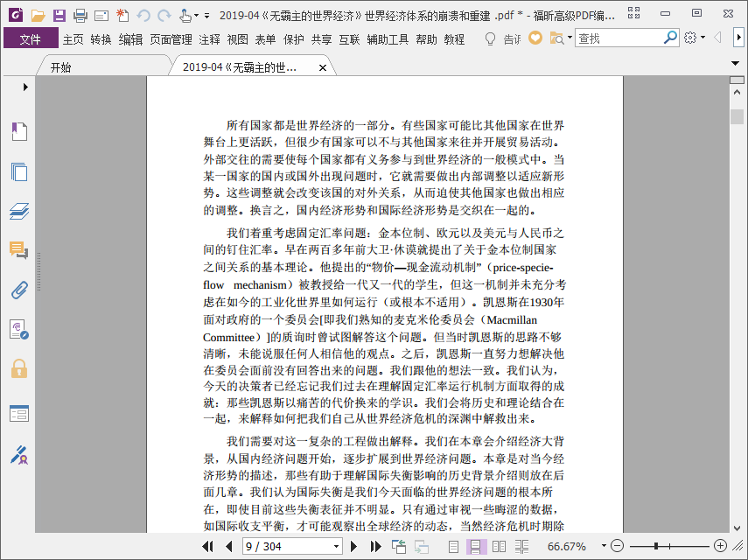Click the orange heart favorites icon
The width and height of the screenshot is (748, 560).
(535, 38)
